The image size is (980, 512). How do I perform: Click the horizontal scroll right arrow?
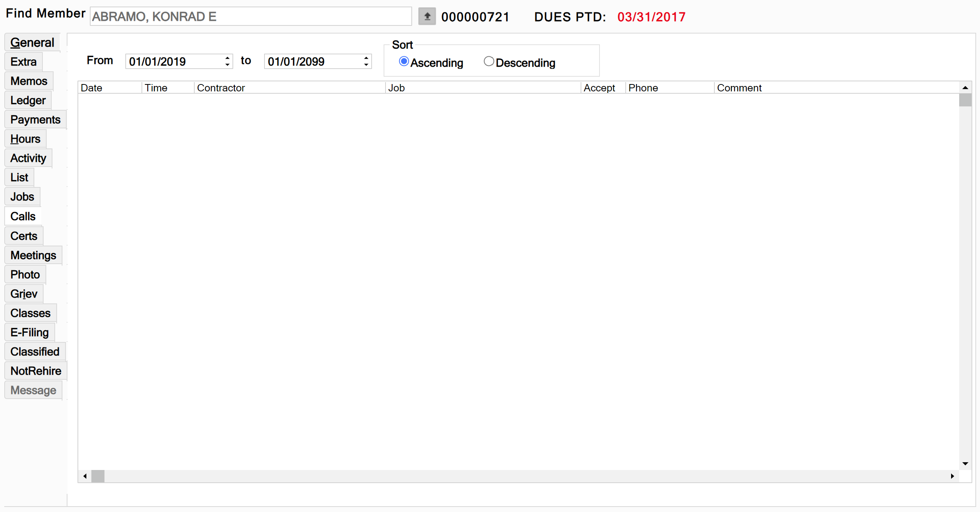[952, 476]
